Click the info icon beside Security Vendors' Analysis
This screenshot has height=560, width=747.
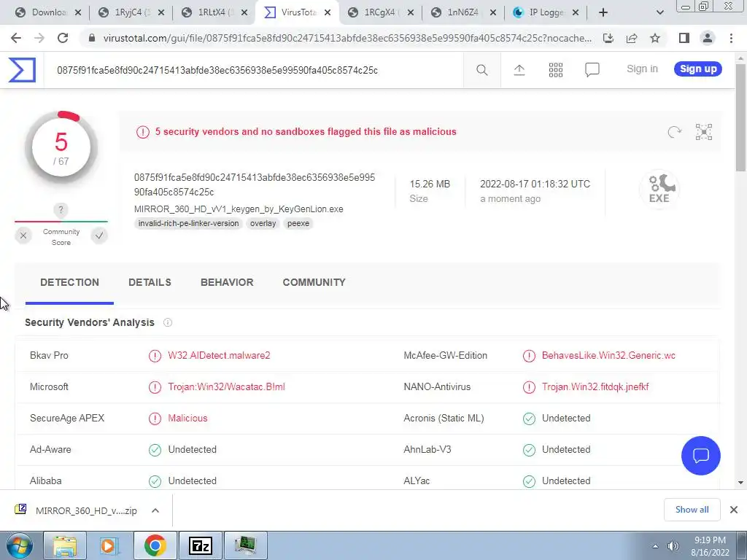click(168, 322)
